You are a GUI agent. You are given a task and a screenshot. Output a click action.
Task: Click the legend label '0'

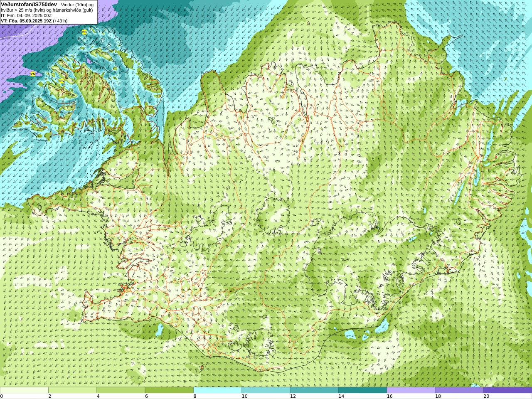coord(2,396)
